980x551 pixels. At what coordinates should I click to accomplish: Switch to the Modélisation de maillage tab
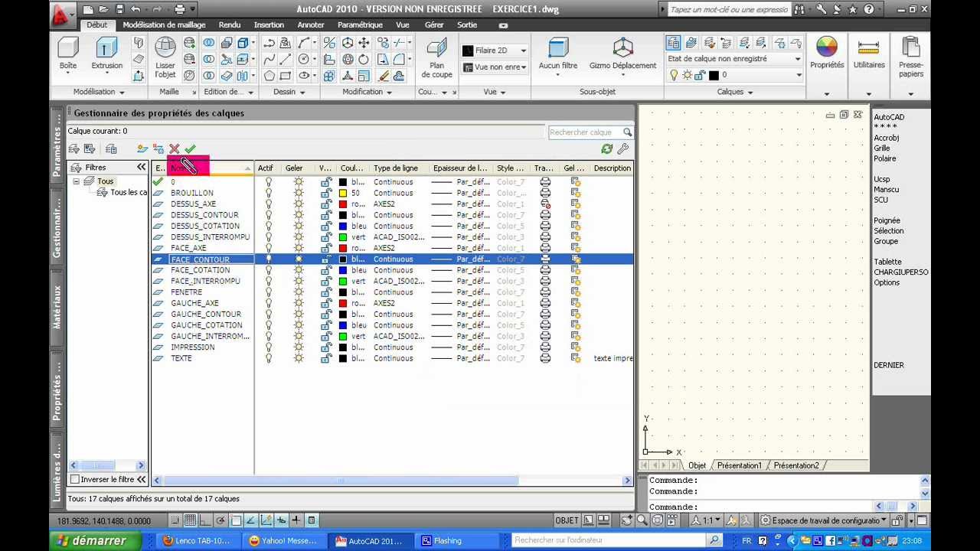164,25
